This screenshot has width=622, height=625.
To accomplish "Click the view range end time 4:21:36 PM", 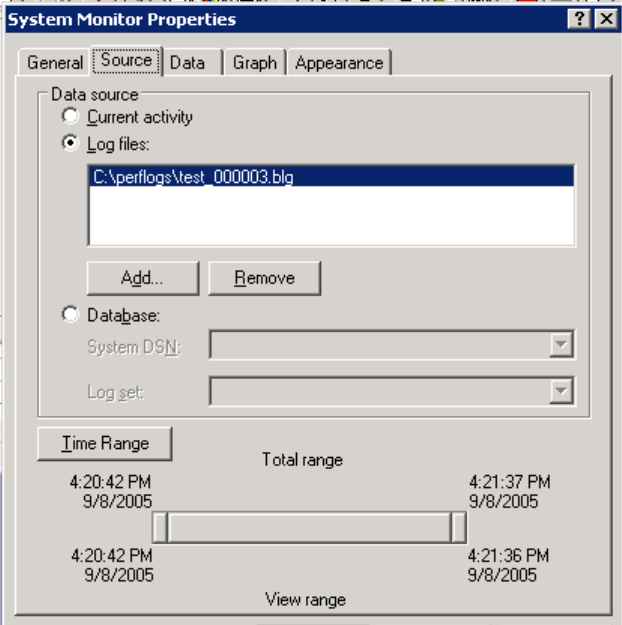I will pos(508,556).
